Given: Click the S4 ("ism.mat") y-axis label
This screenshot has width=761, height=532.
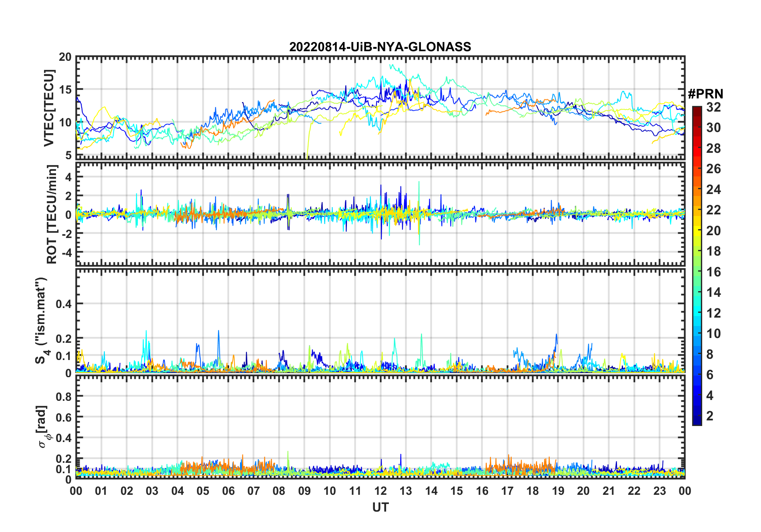Looking at the screenshot, I should coord(42,320).
